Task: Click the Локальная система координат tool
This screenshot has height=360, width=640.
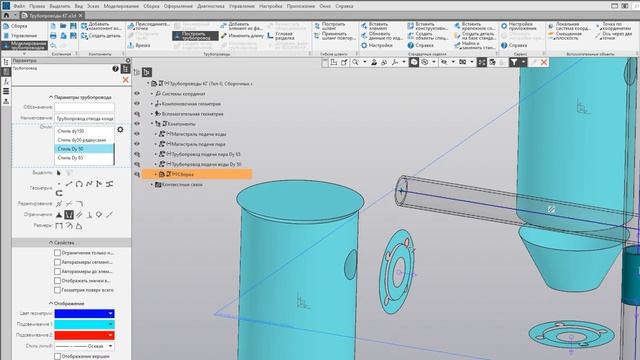Action: click(569, 26)
